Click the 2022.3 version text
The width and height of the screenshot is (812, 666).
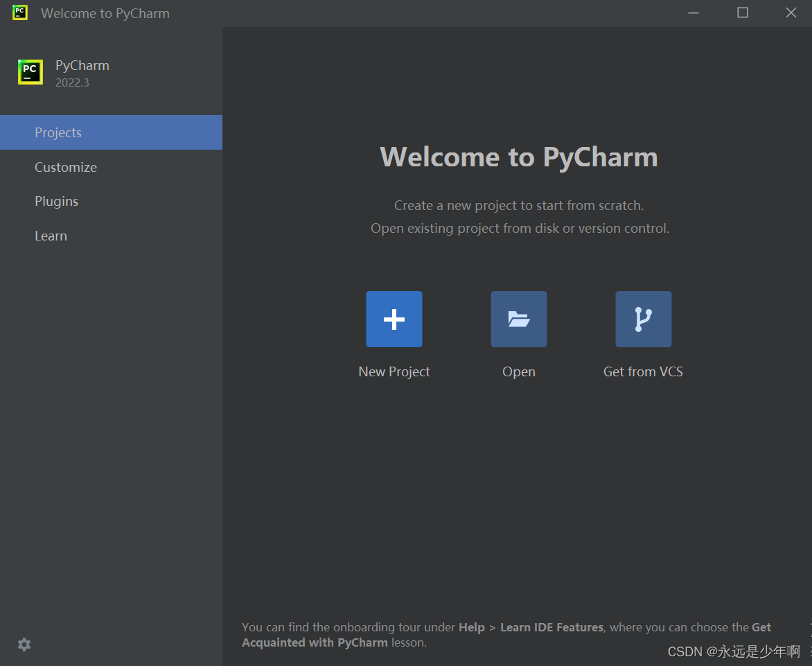[73, 83]
